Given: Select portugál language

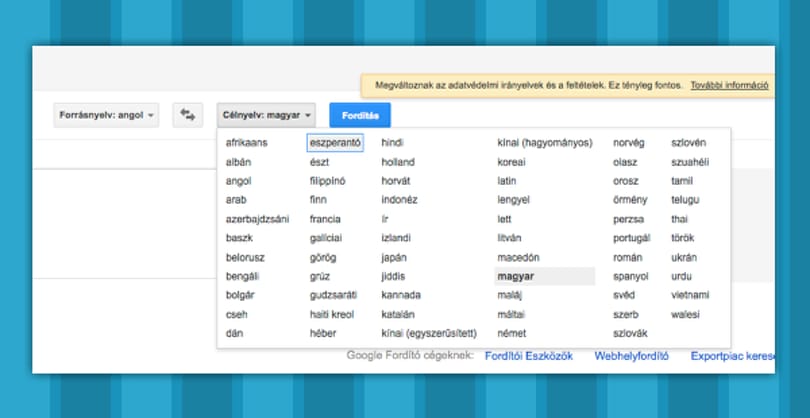Looking at the screenshot, I should click(631, 238).
